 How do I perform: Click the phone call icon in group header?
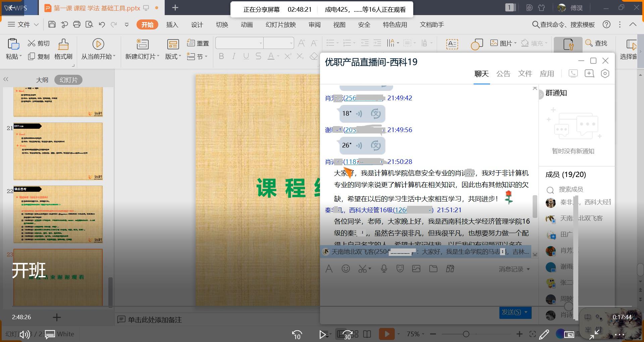click(573, 73)
